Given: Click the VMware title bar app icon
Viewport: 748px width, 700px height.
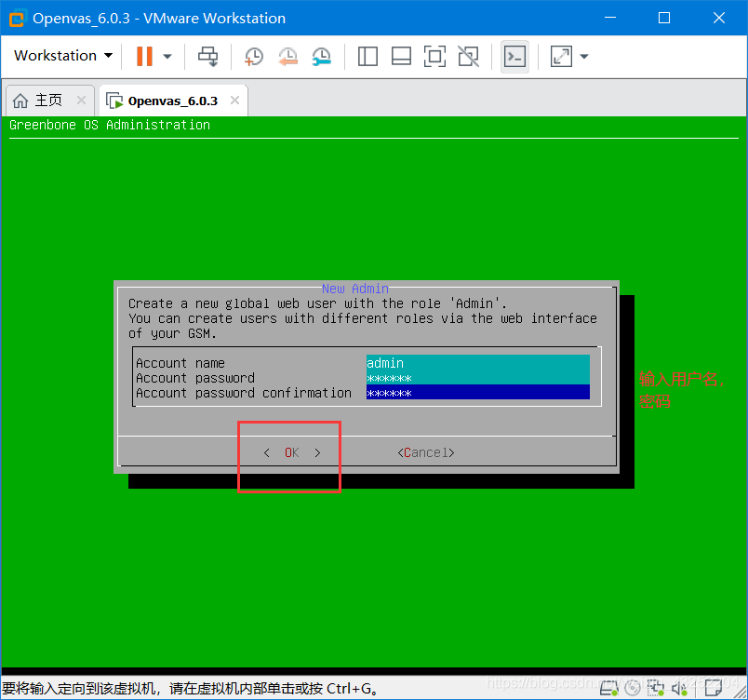Looking at the screenshot, I should tap(17, 19).
